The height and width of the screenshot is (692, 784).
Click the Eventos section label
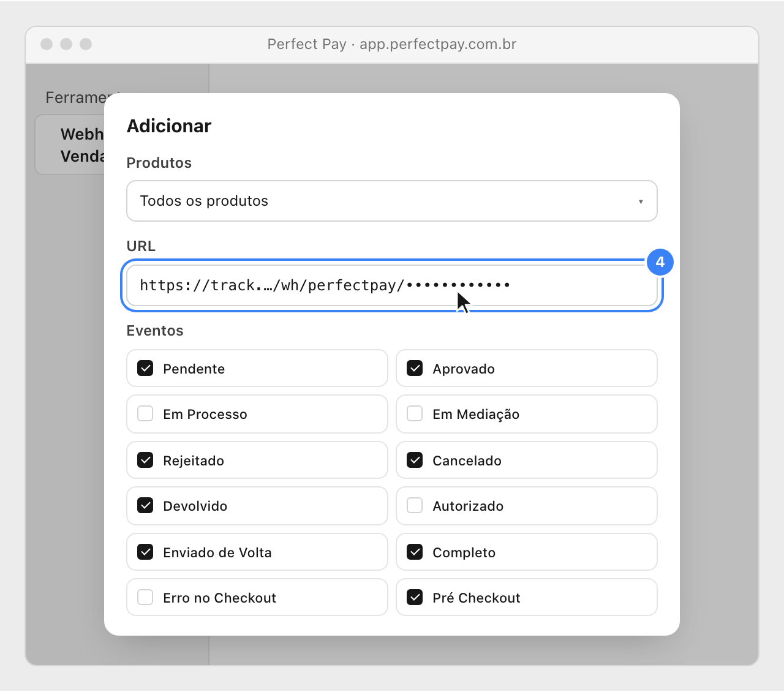point(155,331)
